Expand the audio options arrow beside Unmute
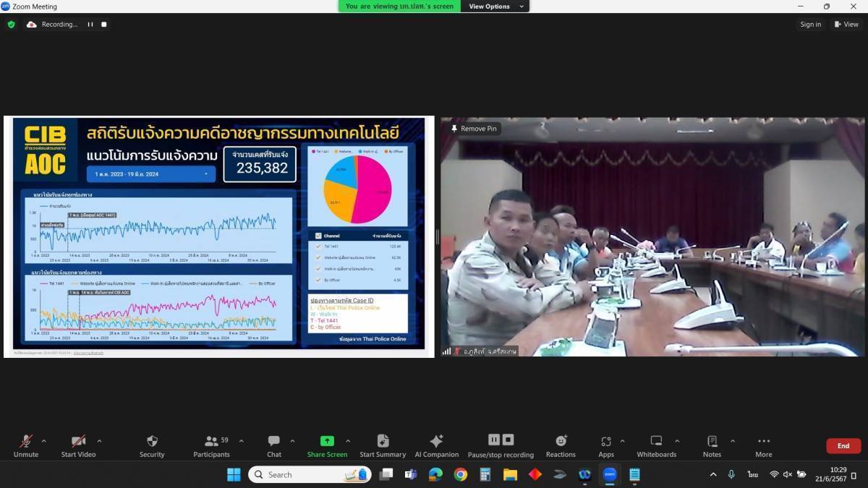Screen dimensions: 868x488 point(44,441)
